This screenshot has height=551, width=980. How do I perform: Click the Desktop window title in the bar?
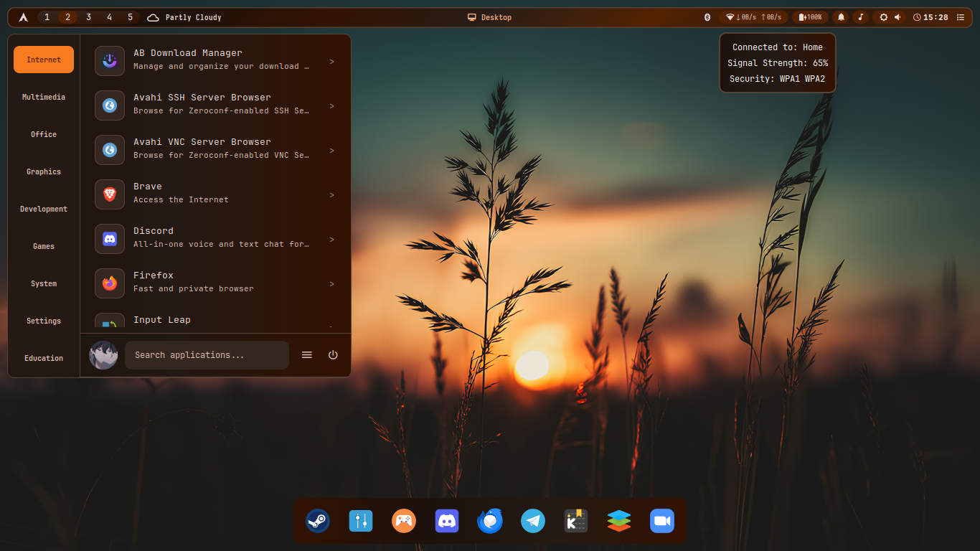pyautogui.click(x=489, y=17)
